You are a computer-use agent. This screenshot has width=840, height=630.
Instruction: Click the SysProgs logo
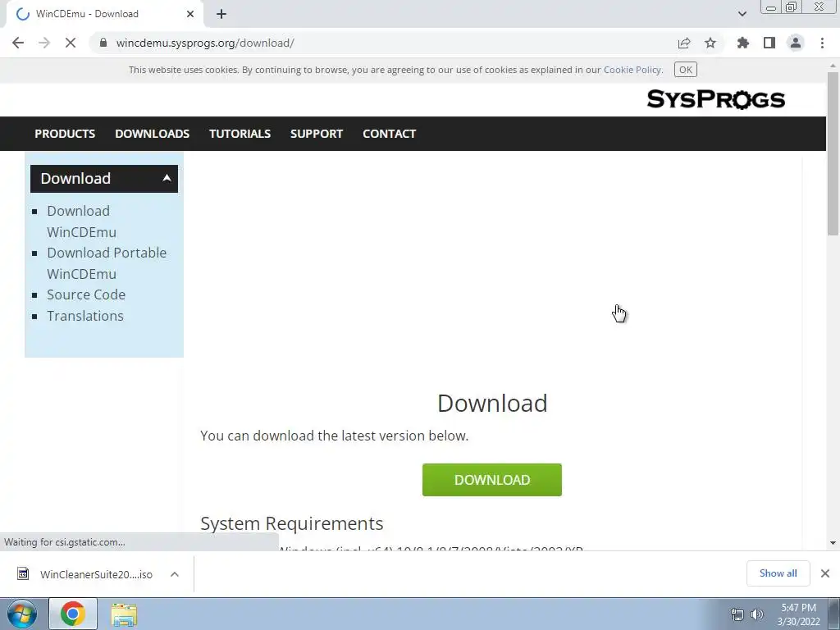715,99
